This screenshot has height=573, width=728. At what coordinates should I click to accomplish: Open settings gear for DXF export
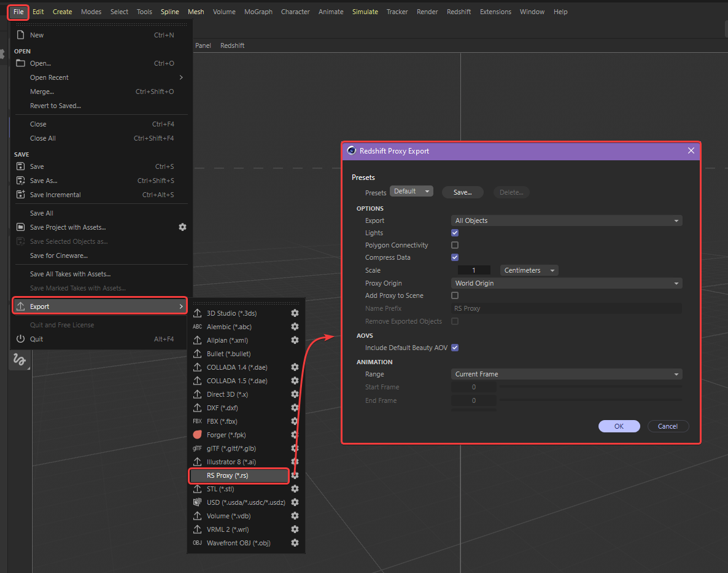295,407
